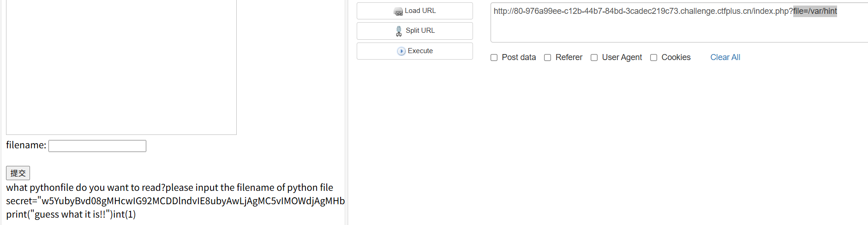868x225 pixels.
Task: Tick the Referer checkbox
Action: [x=547, y=58]
